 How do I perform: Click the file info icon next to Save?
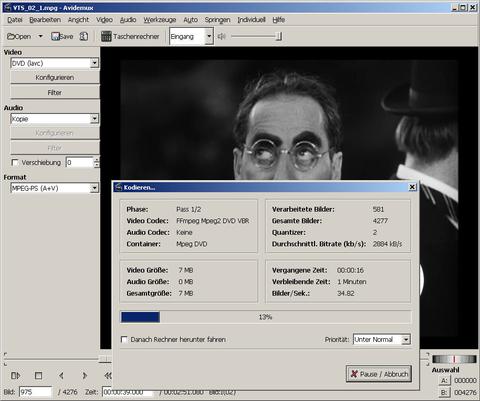pos(84,36)
